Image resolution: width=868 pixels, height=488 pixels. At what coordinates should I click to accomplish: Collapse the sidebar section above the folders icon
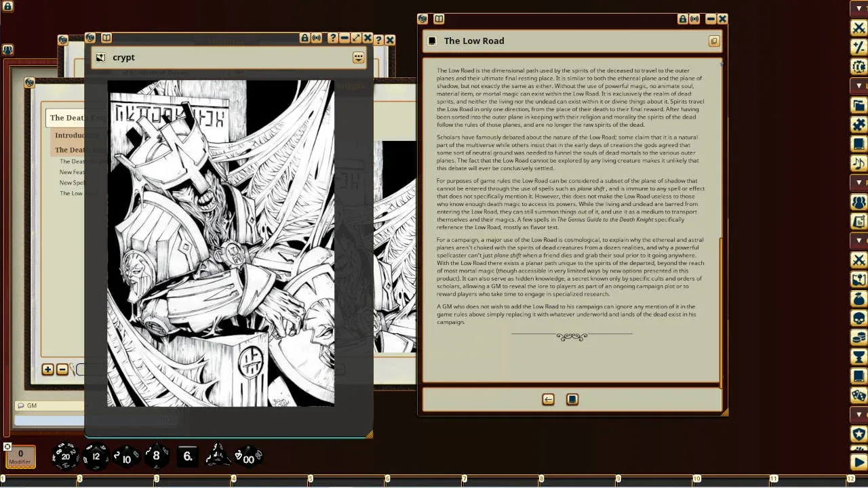[x=859, y=86]
